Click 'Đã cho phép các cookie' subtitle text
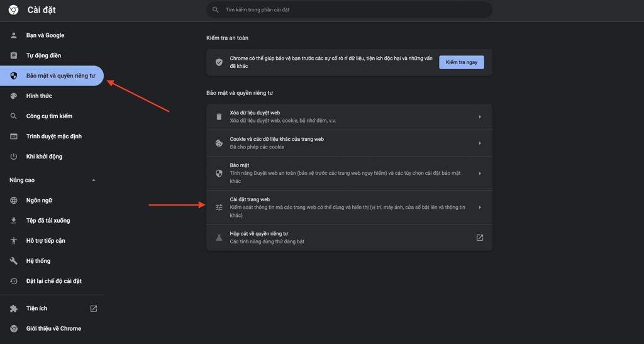Image resolution: width=644 pixels, height=344 pixels. point(257,147)
